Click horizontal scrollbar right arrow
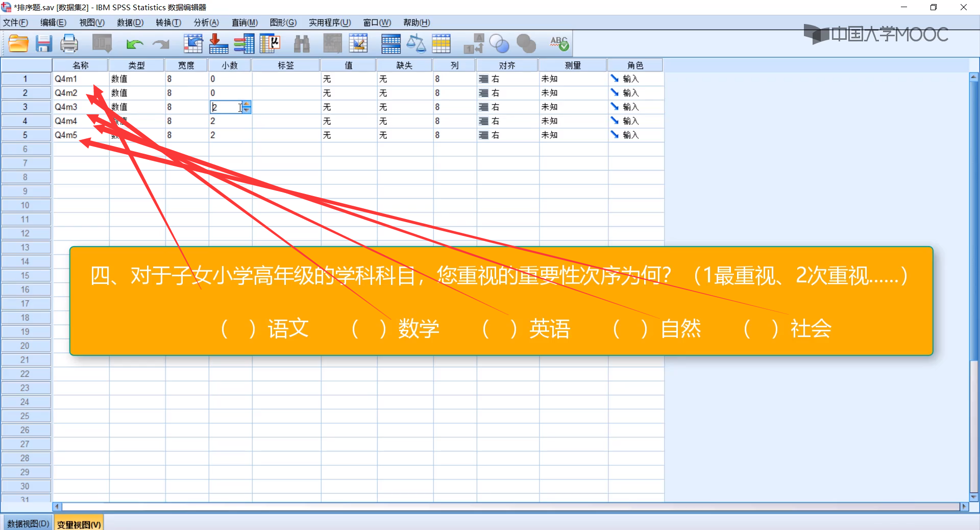Image resolution: width=980 pixels, height=530 pixels. point(964,507)
